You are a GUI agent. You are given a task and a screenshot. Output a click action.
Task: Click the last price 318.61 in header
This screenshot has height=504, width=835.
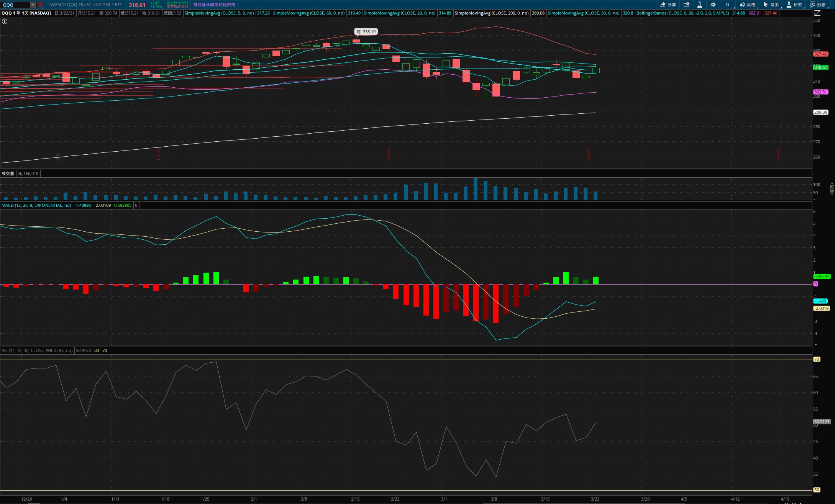tap(137, 5)
